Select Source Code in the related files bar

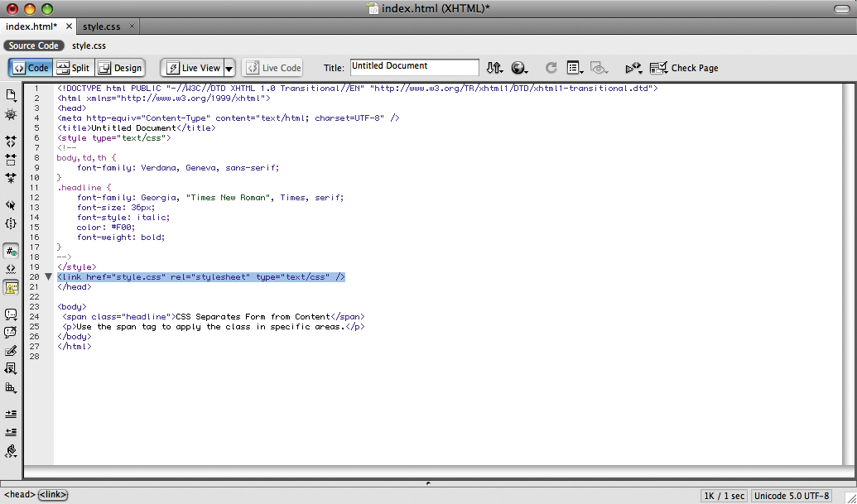(x=33, y=46)
